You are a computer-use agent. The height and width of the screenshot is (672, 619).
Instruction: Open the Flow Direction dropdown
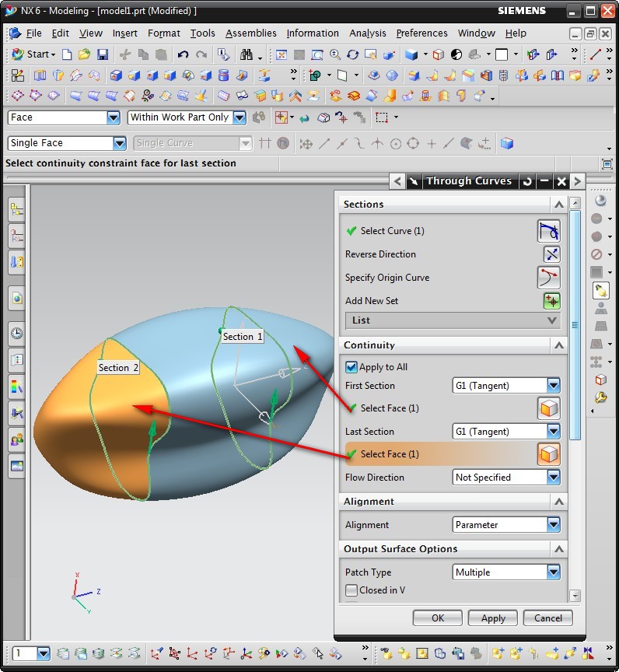coord(554,477)
